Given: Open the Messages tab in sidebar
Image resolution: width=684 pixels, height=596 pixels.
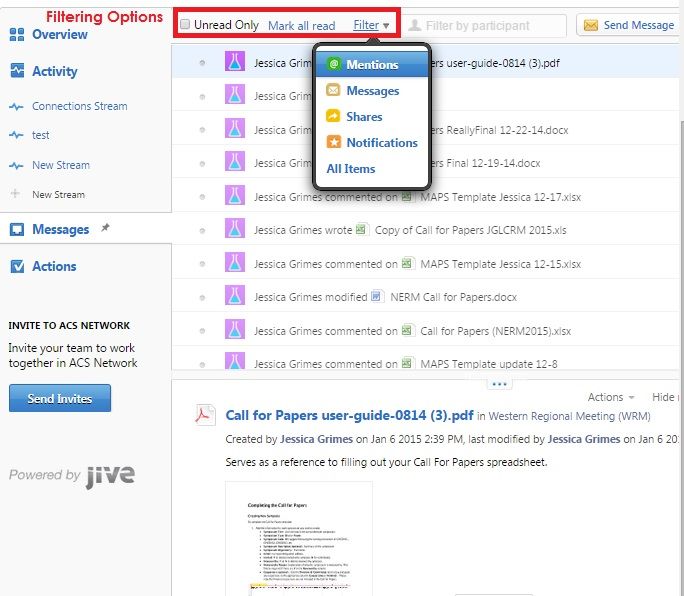Looking at the screenshot, I should 60,230.
